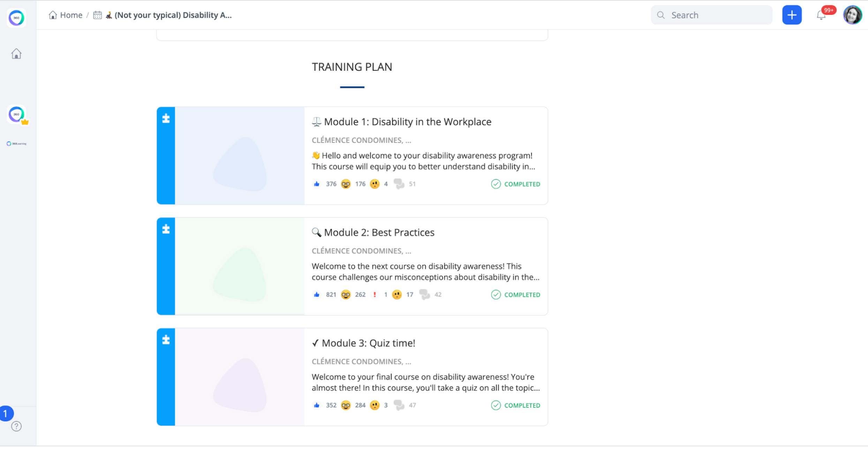Open comments bubble on Module 3
The width and height of the screenshot is (868, 450).
[x=399, y=405]
